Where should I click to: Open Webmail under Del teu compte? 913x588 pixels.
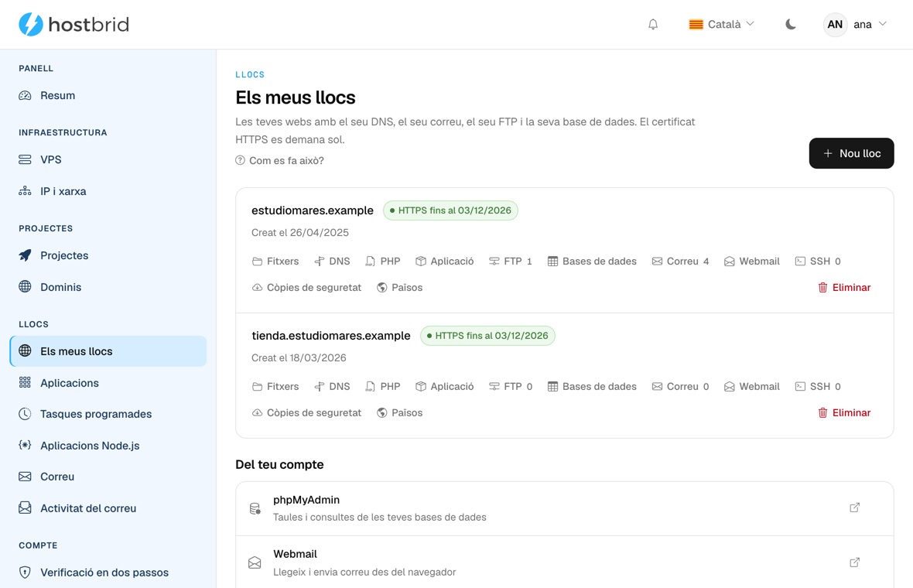(564, 562)
